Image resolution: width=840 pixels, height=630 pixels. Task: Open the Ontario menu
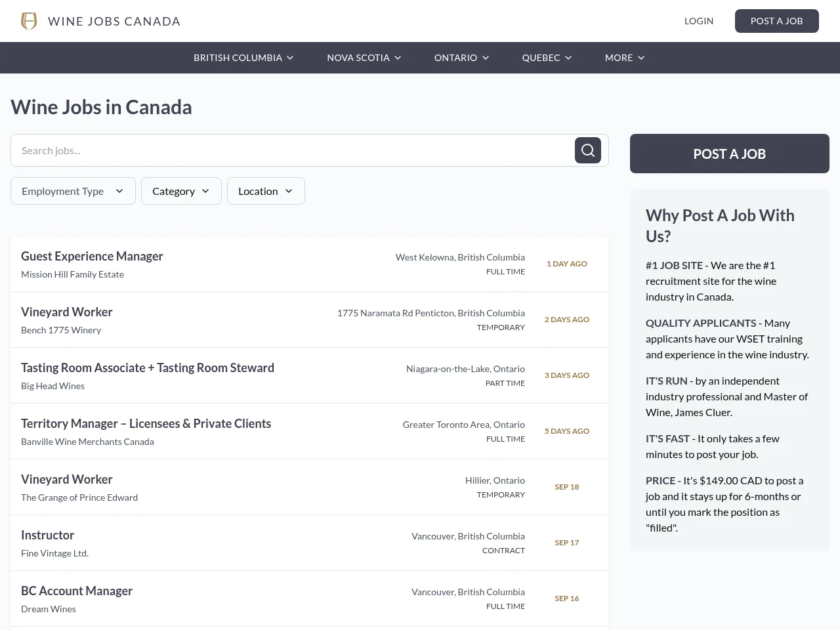[x=462, y=58]
